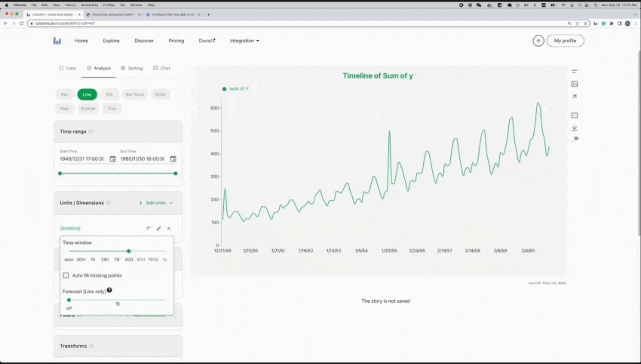Click the Columns logo icon
Screen dimensions: 641x364
(x=57, y=41)
